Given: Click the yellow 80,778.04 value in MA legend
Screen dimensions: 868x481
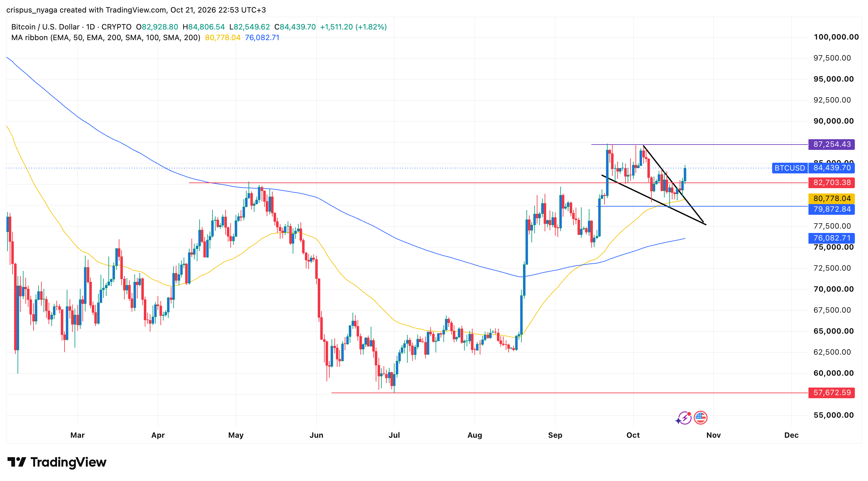Looking at the screenshot, I should tap(223, 38).
